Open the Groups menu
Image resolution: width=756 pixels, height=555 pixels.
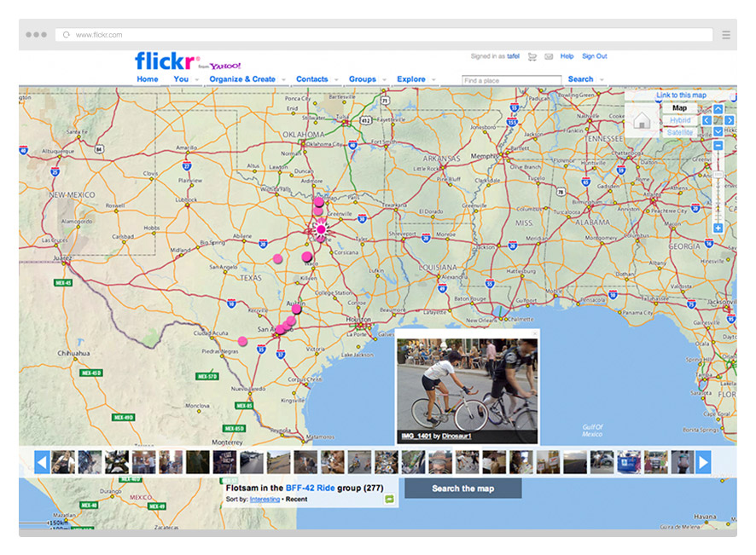coord(362,79)
